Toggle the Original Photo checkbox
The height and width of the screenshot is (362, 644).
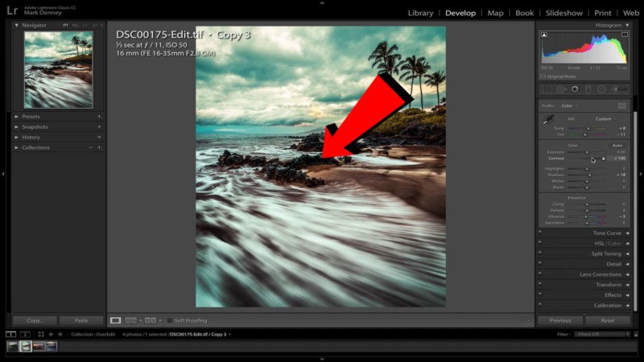click(544, 76)
